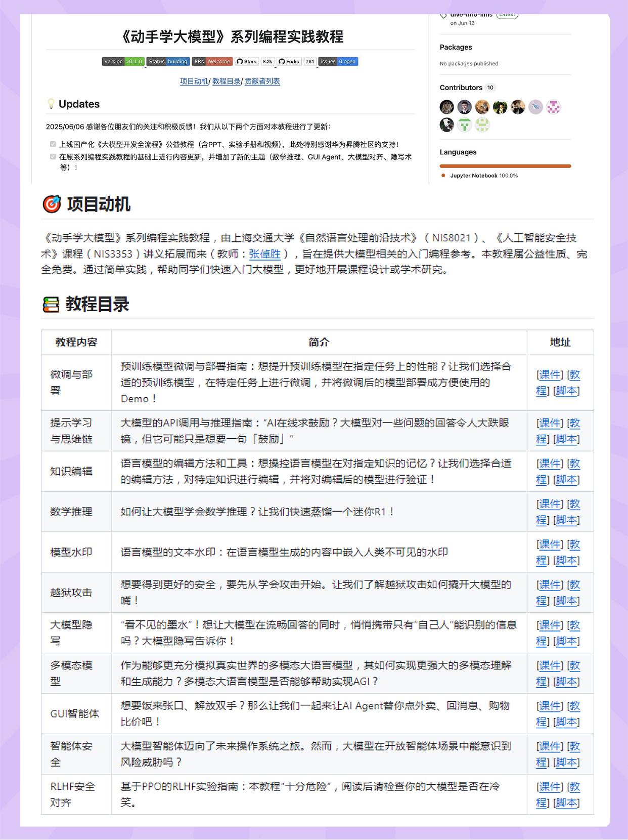Image resolution: width=628 pixels, height=840 pixels.
Task: Open the Packages heading link
Action: point(456,47)
